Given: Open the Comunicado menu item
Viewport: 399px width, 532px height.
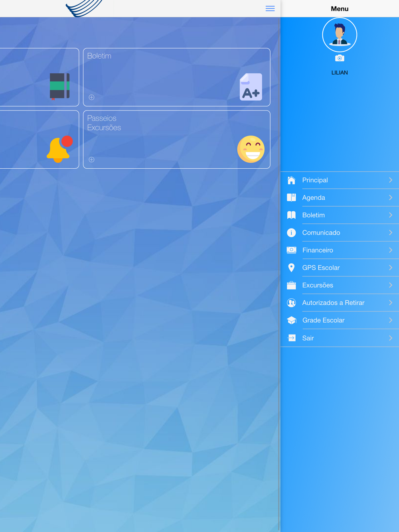Looking at the screenshot, I should pos(321,233).
